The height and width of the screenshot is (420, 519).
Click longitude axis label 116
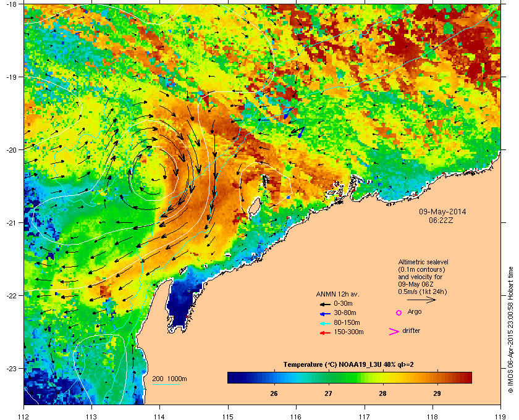tap(296, 416)
